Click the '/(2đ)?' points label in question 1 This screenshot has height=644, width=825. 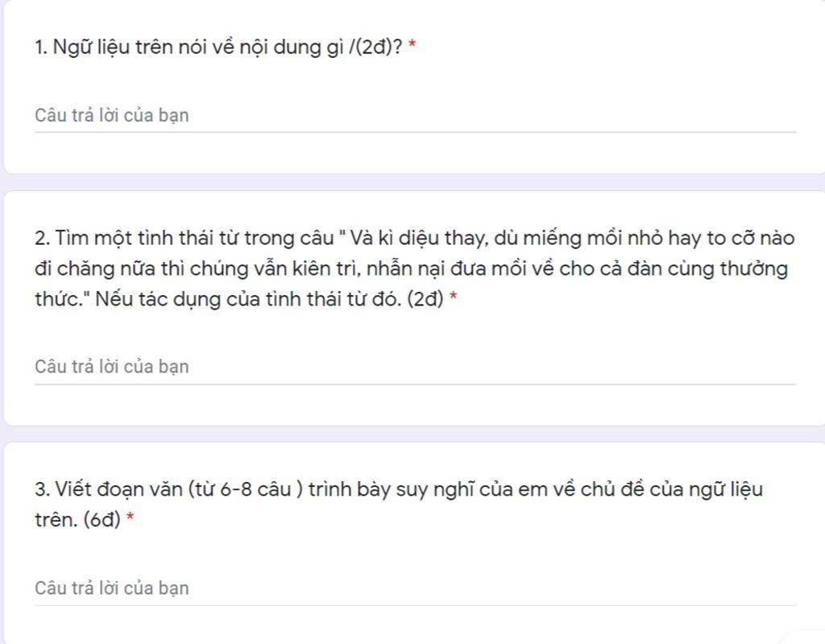pos(375,48)
